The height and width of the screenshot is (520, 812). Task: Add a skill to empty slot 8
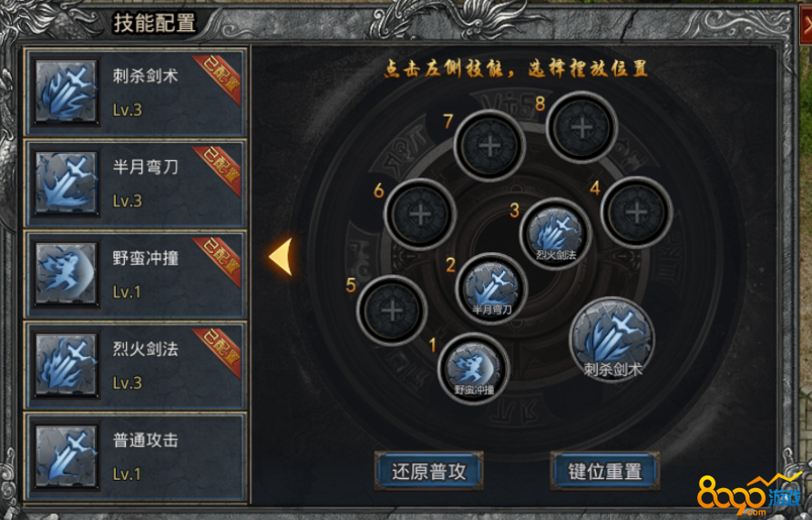[581, 127]
